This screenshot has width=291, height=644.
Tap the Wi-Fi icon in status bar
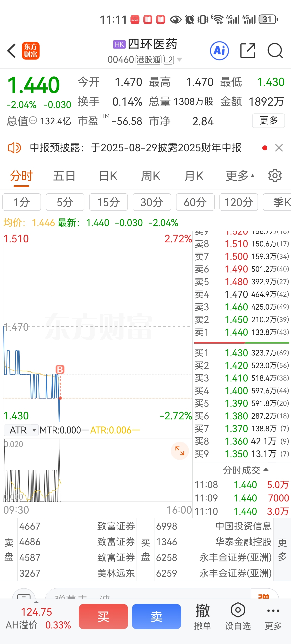pyautogui.click(x=217, y=19)
